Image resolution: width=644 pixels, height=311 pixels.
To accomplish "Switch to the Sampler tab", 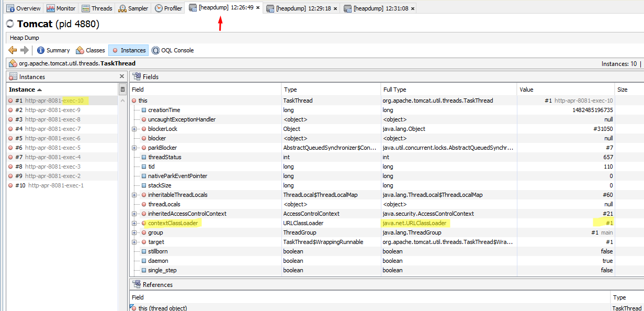I will 133,8.
